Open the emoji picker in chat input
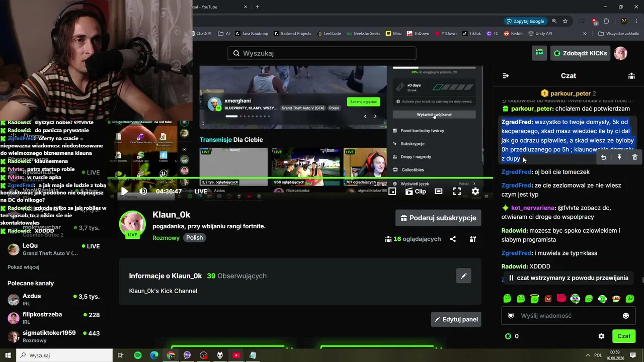The height and width of the screenshot is (362, 644). (626, 316)
